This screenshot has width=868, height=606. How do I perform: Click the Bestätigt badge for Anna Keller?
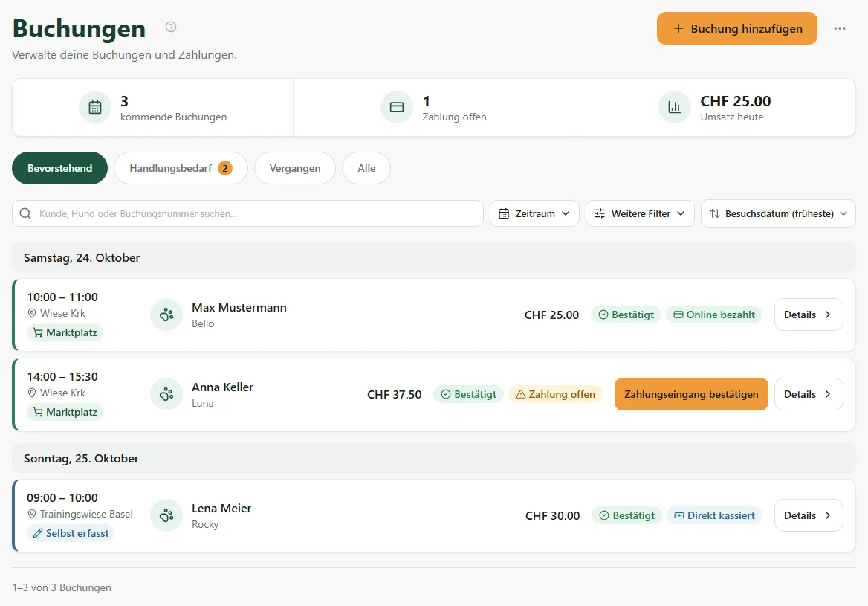[x=469, y=394]
